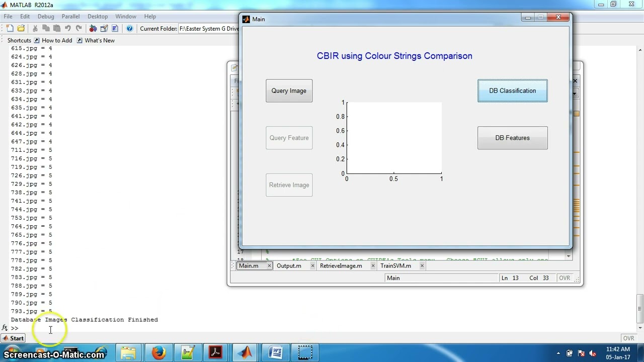The width and height of the screenshot is (644, 362).
Task: Undo with the MATLAB toolbar arrow
Action: click(x=68, y=29)
